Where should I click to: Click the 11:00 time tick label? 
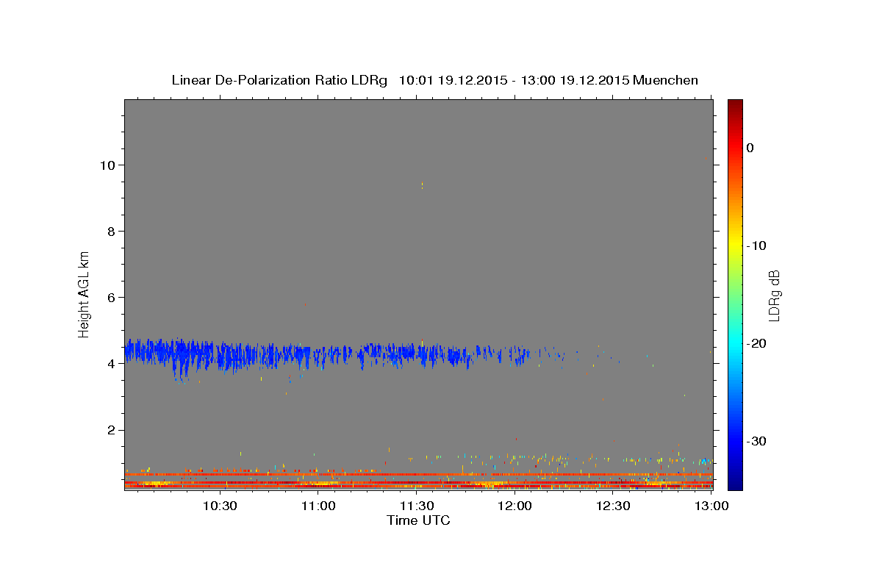[319, 506]
